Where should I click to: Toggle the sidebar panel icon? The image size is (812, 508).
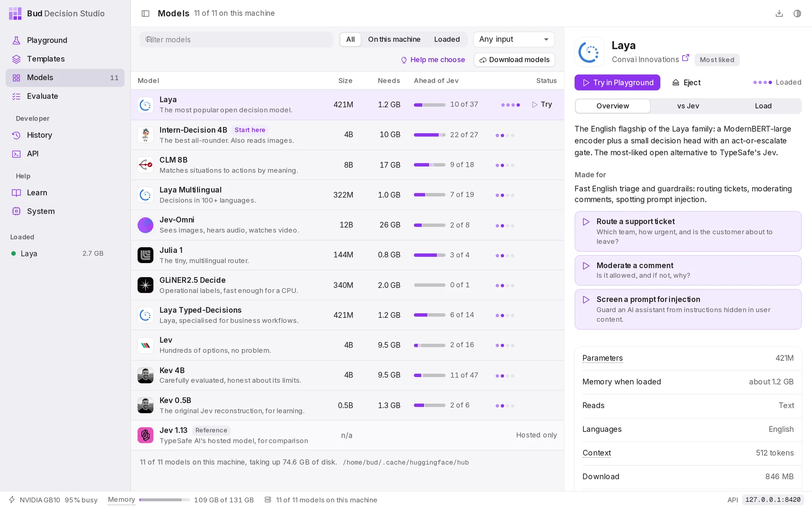(145, 13)
